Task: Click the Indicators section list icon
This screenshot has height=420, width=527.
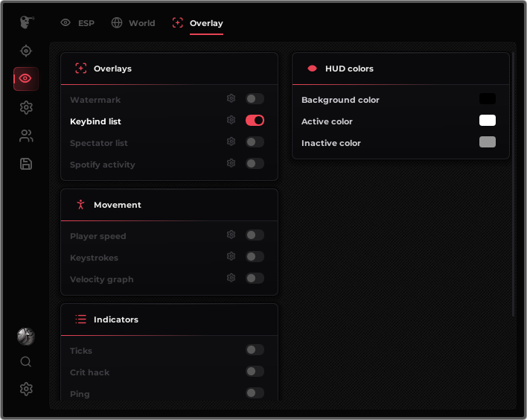Action: [80, 319]
